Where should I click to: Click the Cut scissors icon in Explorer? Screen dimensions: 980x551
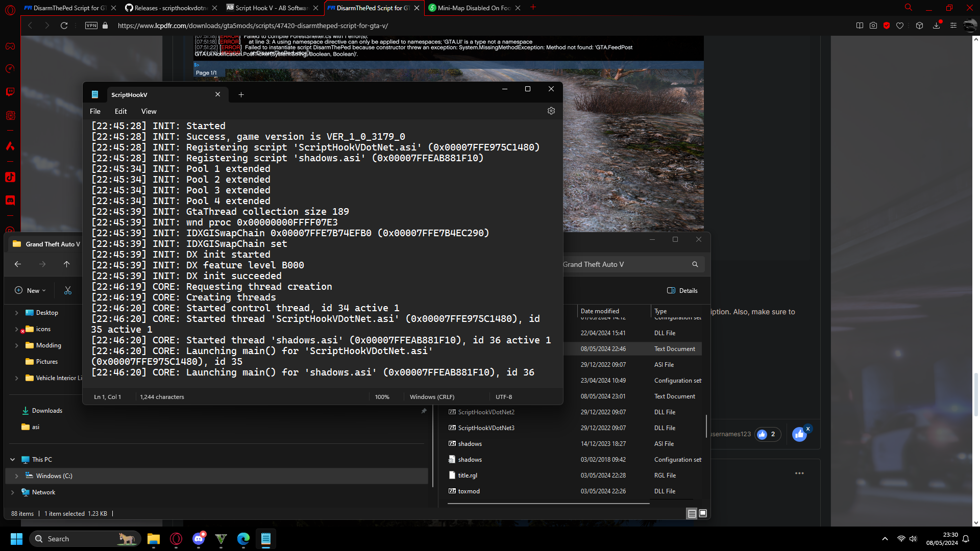[x=68, y=290]
